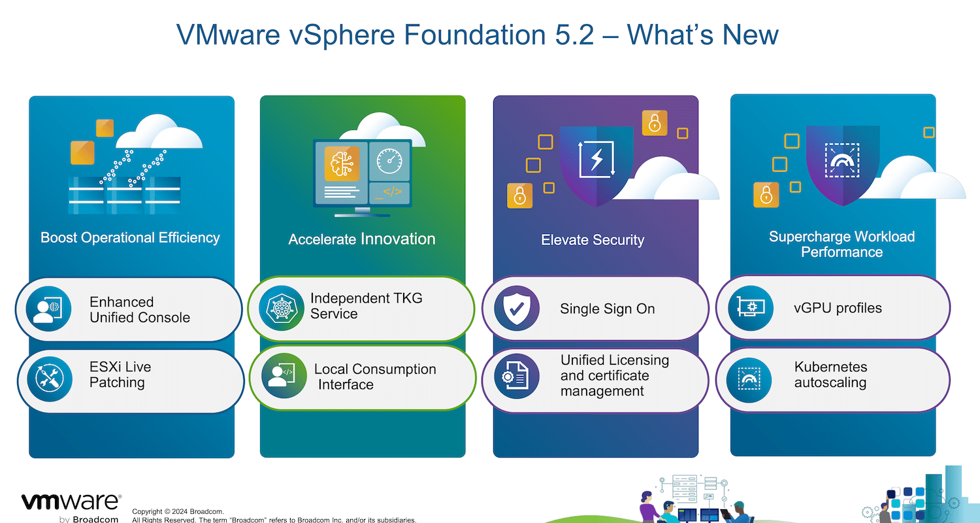Click the Single Sign On shield checkmark icon
The width and height of the screenshot is (980, 523).
tap(516, 308)
